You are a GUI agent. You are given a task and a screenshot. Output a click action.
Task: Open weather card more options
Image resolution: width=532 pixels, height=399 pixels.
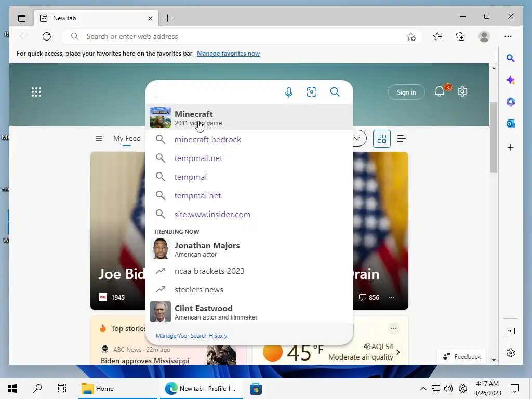point(394,328)
